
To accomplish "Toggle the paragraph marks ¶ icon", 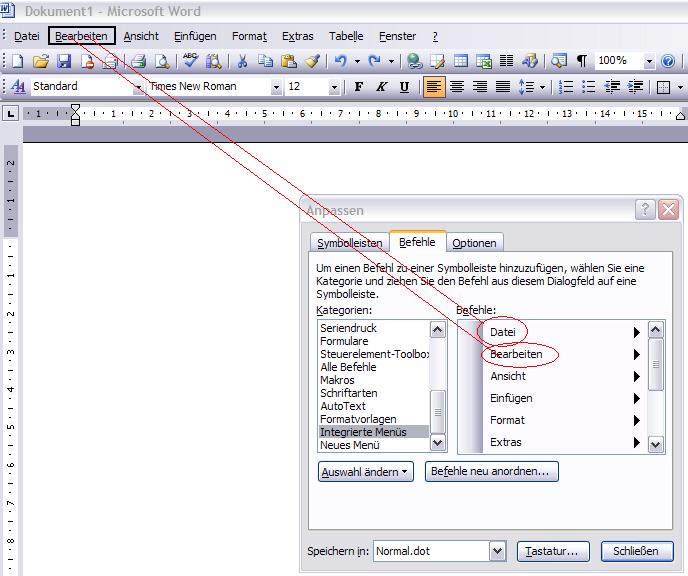I will coord(582,61).
